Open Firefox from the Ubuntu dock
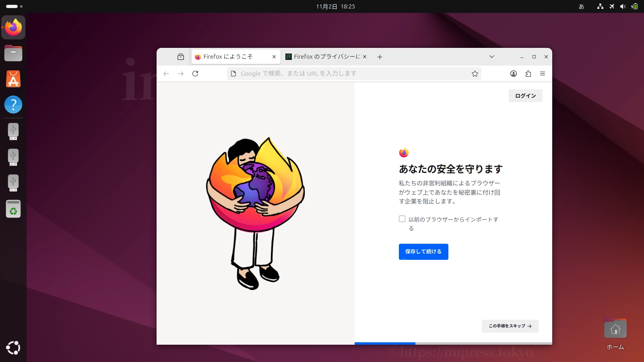The width and height of the screenshot is (644, 362). click(x=13, y=27)
